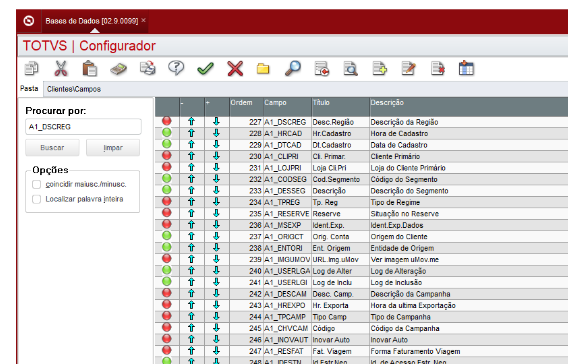
Task: Click the add new record icon
Action: pyautogui.click(x=380, y=68)
